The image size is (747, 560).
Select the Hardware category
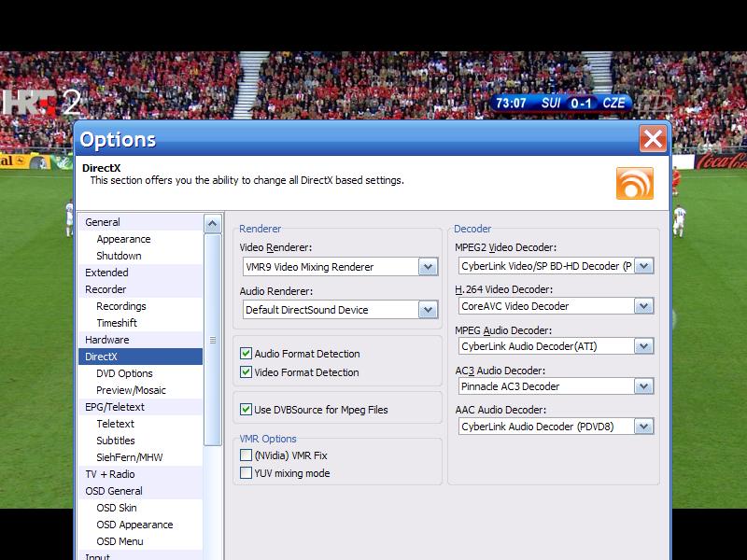click(x=141, y=340)
